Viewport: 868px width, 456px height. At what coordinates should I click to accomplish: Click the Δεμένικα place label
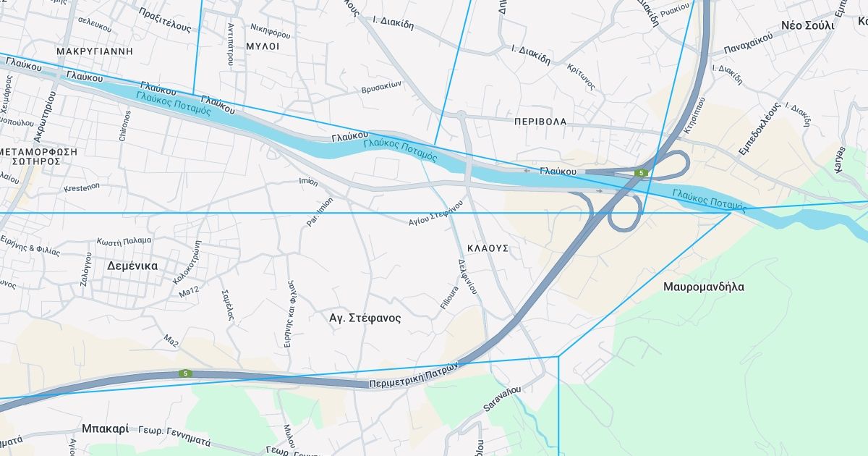[132, 266]
